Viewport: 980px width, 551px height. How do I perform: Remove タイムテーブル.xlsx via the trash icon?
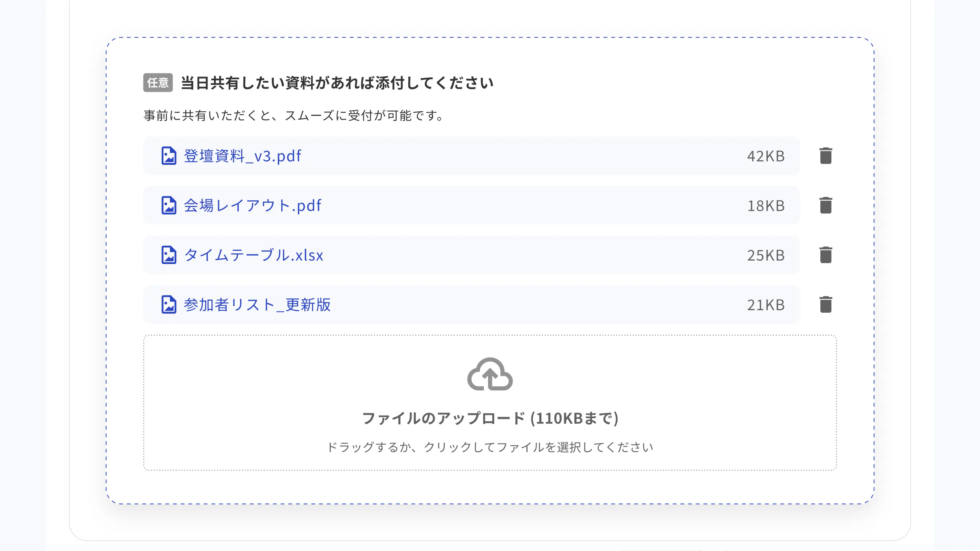[825, 255]
